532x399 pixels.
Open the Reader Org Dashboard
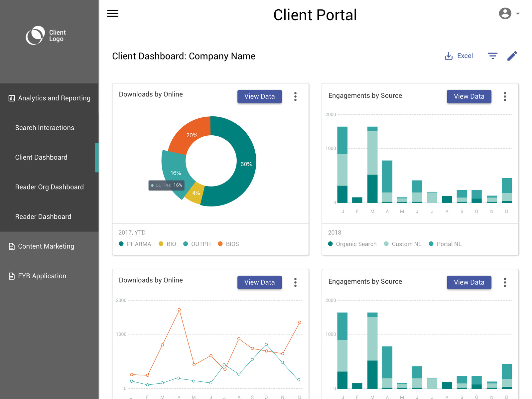pyautogui.click(x=49, y=187)
